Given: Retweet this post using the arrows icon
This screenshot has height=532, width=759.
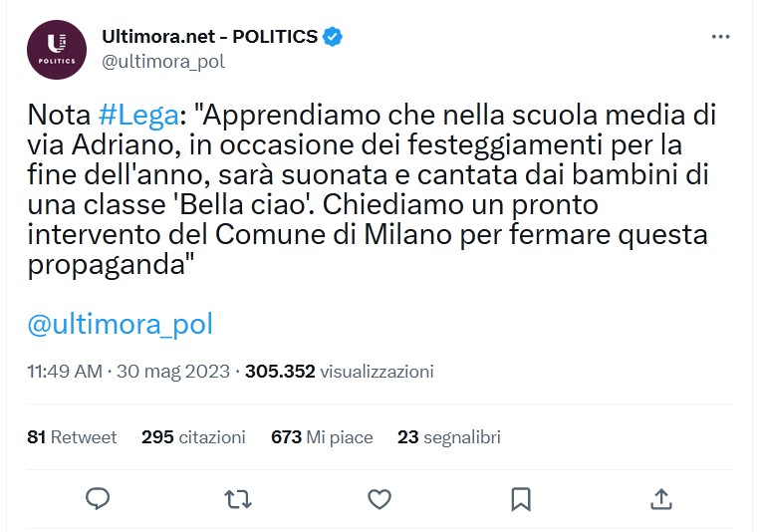Looking at the screenshot, I should point(238,497).
